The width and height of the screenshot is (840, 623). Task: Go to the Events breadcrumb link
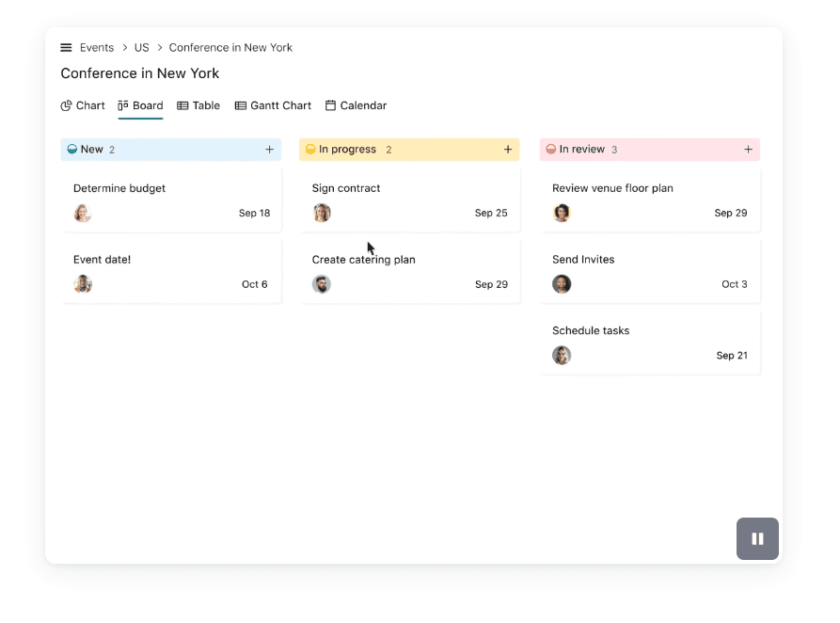[97, 48]
